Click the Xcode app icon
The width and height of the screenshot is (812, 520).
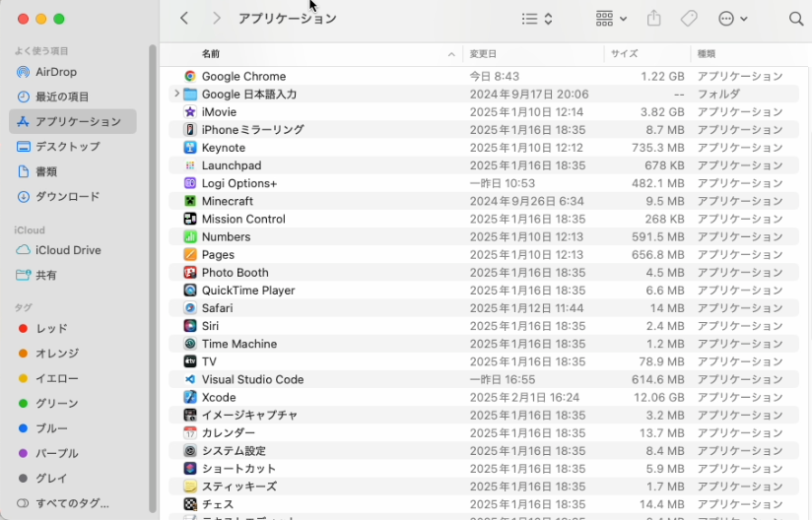pos(190,397)
